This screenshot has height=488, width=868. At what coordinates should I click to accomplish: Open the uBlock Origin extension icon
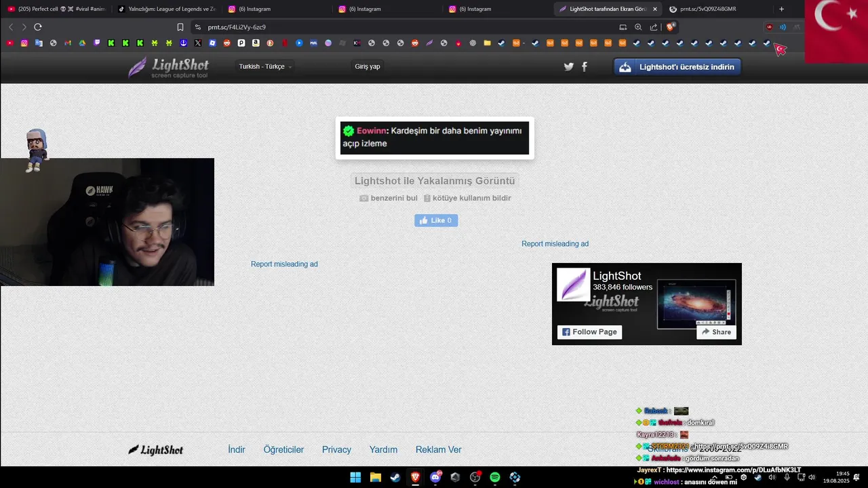[769, 27]
